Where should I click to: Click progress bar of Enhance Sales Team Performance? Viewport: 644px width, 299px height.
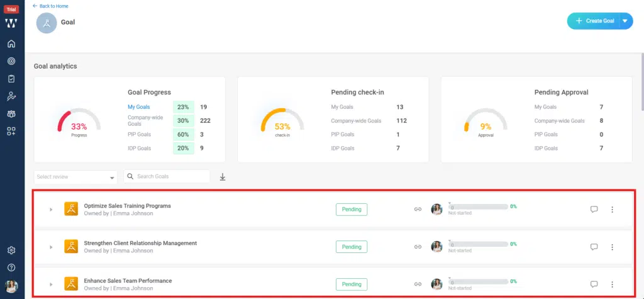pyautogui.click(x=478, y=282)
